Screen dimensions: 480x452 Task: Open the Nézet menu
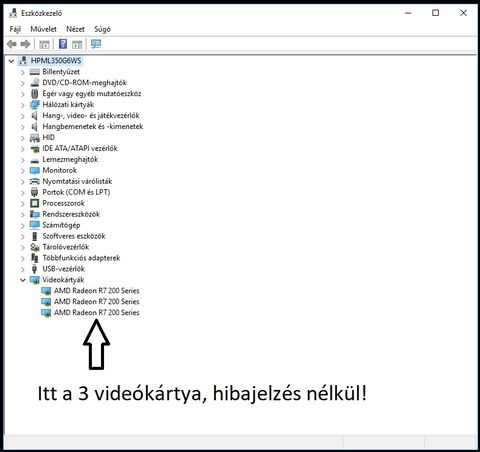[75, 29]
